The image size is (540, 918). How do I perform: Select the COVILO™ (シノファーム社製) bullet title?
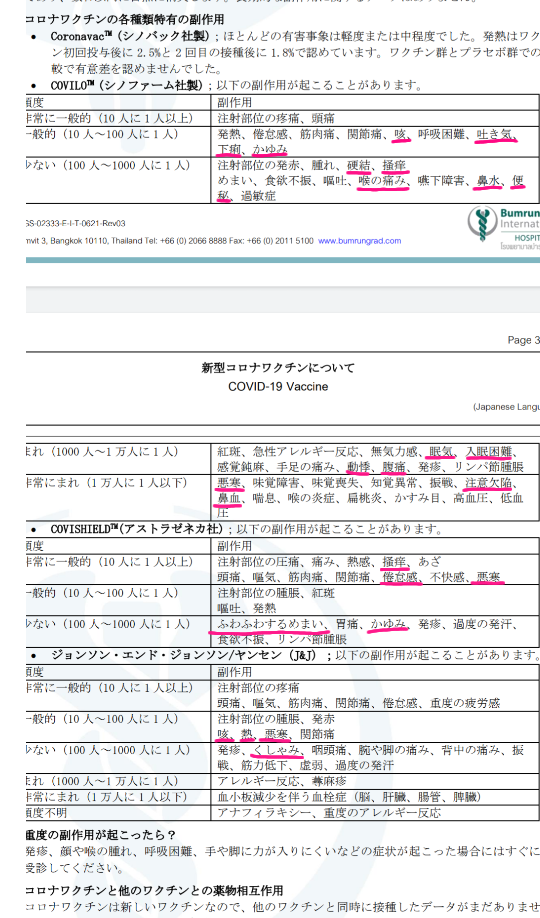(x=127, y=85)
